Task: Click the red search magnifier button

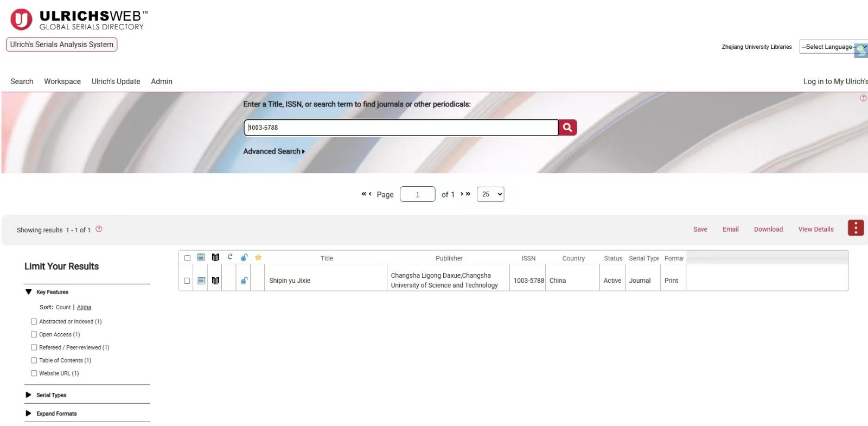Action: point(567,128)
